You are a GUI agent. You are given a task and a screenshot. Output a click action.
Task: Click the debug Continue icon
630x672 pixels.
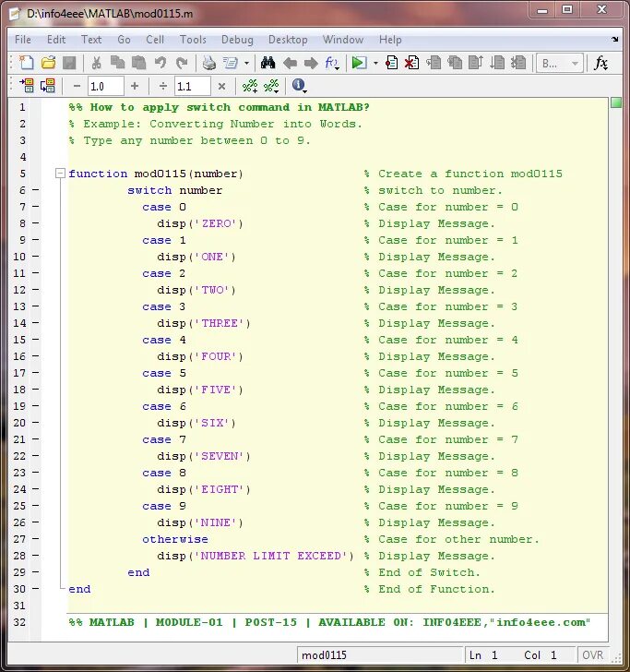[x=497, y=63]
